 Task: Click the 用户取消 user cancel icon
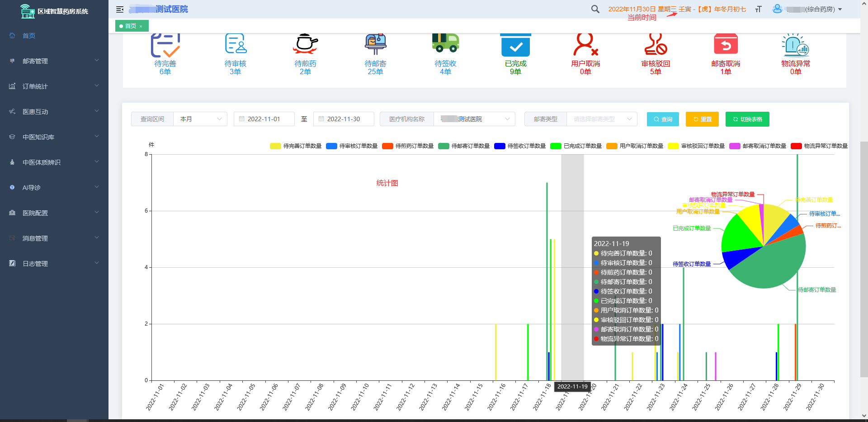coord(585,44)
